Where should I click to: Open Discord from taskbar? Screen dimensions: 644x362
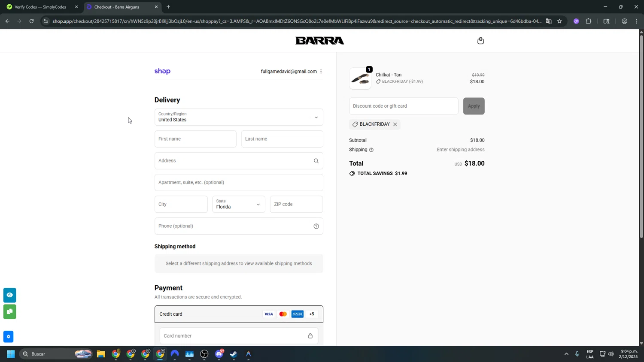(x=219, y=354)
